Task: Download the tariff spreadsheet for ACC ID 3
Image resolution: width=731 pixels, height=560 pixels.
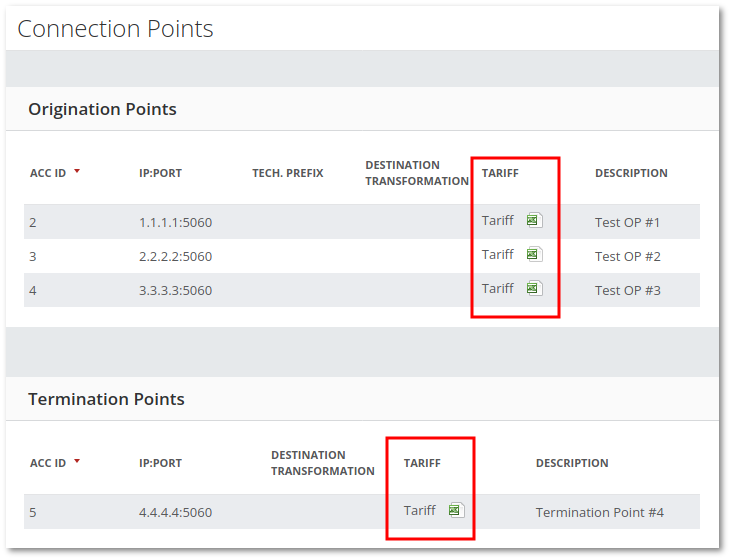Action: 534,255
